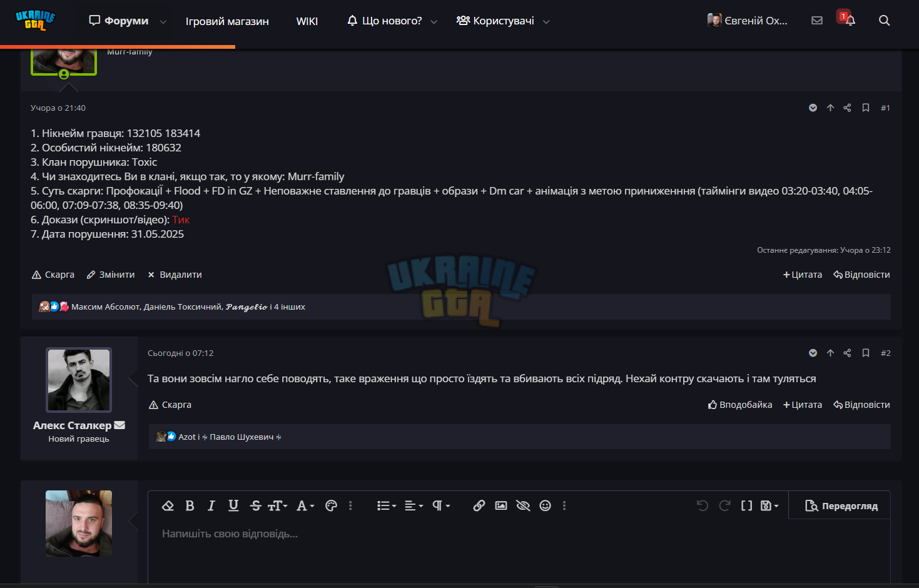
Task: Open the '4 інших' reactions list
Action: click(x=290, y=307)
